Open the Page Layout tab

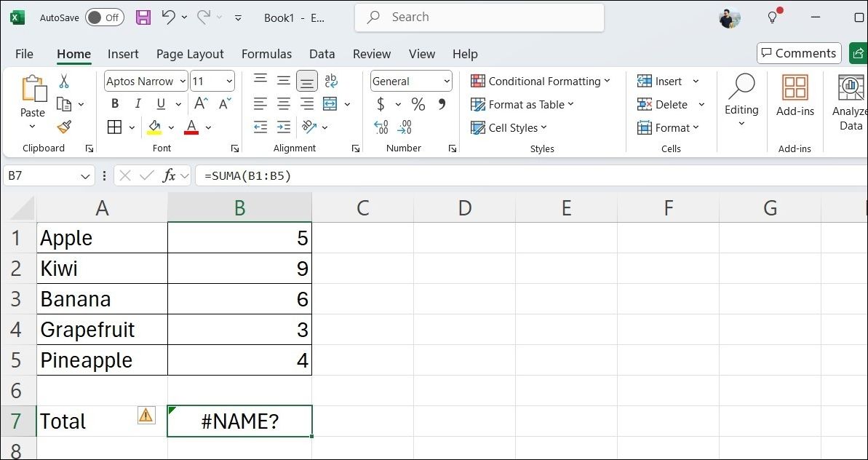[190, 54]
